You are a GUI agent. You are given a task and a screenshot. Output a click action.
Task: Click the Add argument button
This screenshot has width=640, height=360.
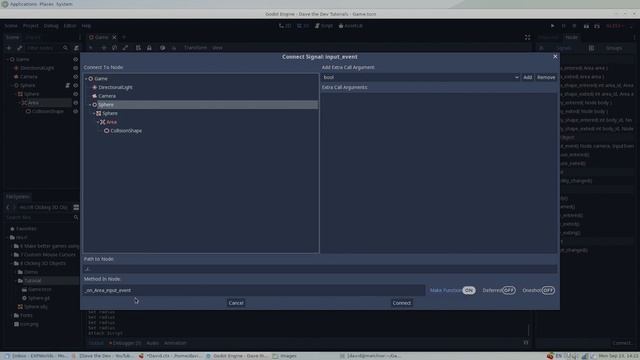[x=527, y=77]
